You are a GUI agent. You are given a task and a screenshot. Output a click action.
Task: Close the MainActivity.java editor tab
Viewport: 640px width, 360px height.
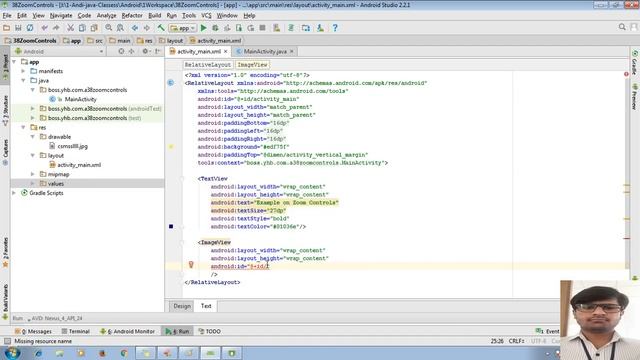tap(291, 51)
